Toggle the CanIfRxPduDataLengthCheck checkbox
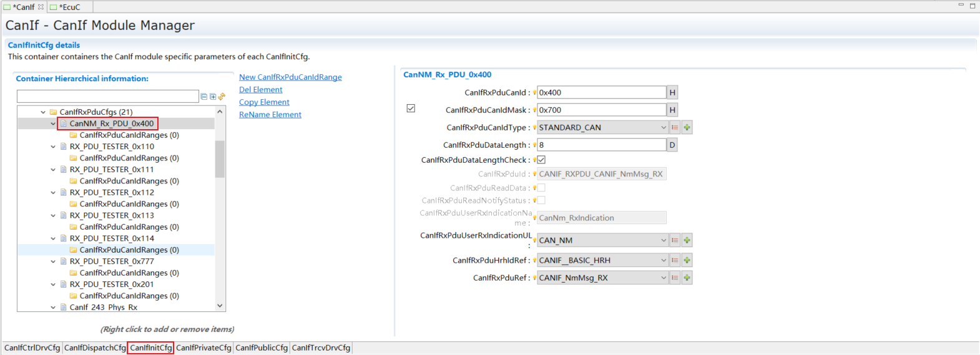 click(x=541, y=160)
